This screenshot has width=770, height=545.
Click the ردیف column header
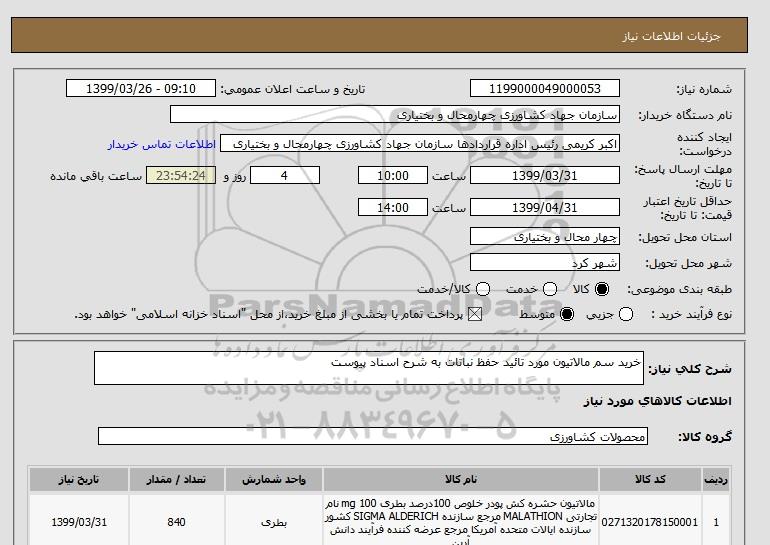pos(716,479)
